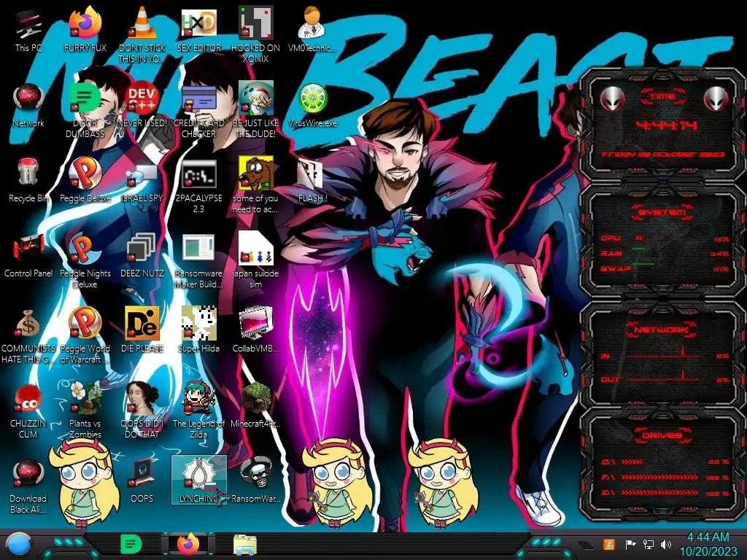Click the C:\ drive usage bar
Screen dimensions: 747x560
click(631, 462)
